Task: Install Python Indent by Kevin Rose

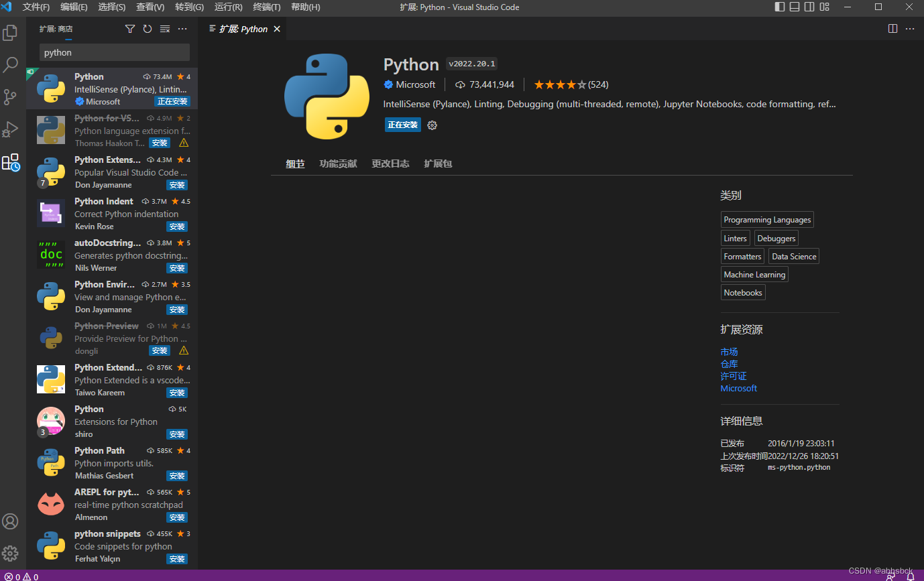Action: click(x=177, y=227)
